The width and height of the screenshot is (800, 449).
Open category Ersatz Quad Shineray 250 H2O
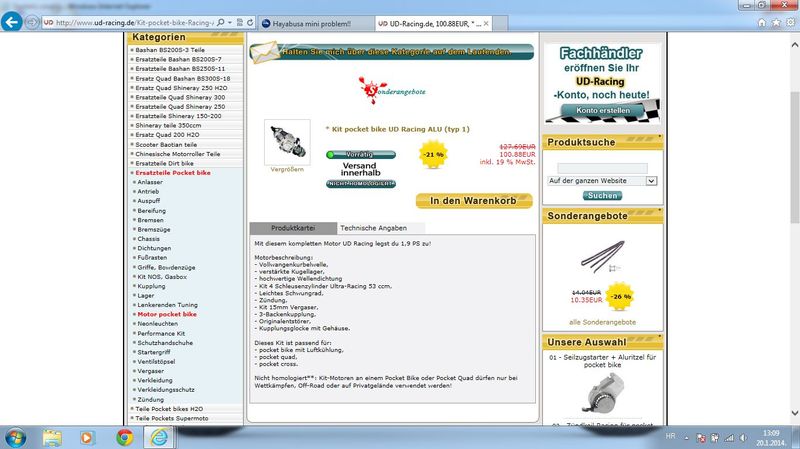click(x=181, y=88)
